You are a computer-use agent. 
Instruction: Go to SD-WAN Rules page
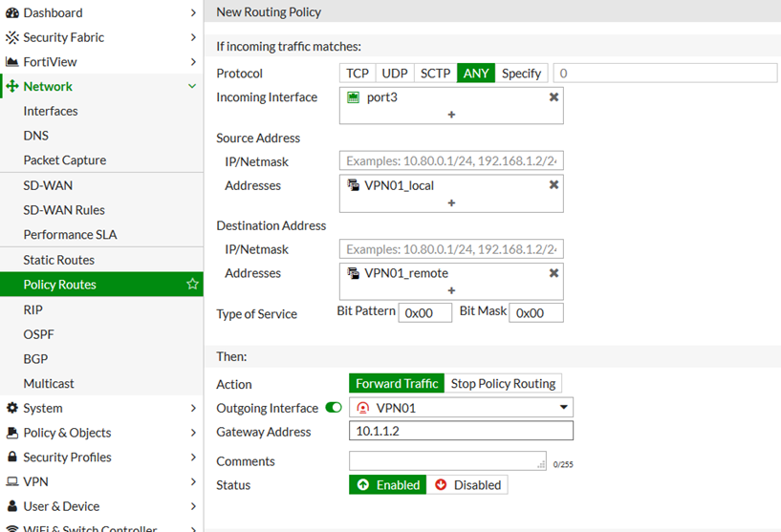[x=64, y=210]
